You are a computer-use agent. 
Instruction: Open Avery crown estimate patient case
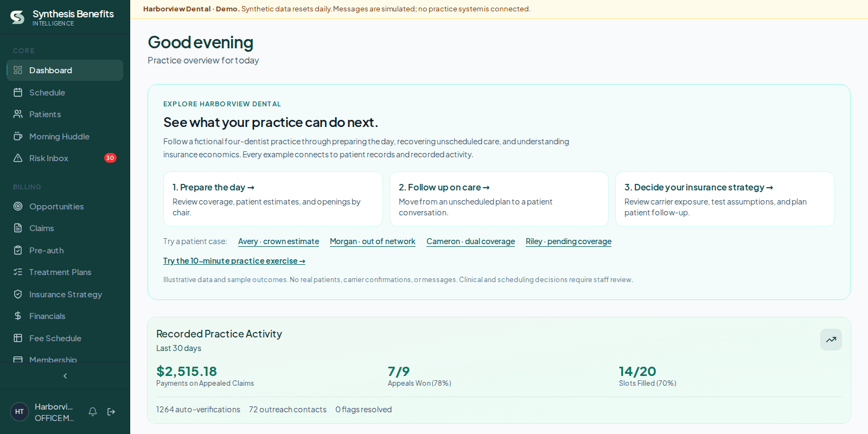[x=278, y=241]
